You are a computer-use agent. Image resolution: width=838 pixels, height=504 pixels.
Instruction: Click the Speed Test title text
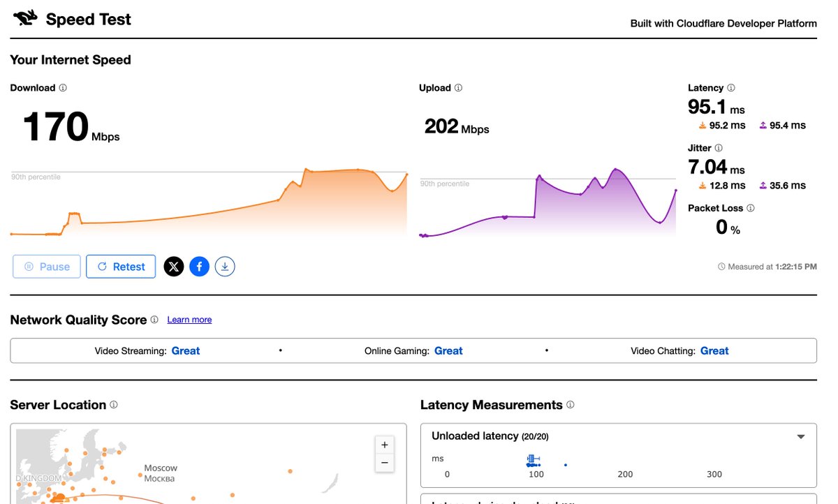point(89,20)
